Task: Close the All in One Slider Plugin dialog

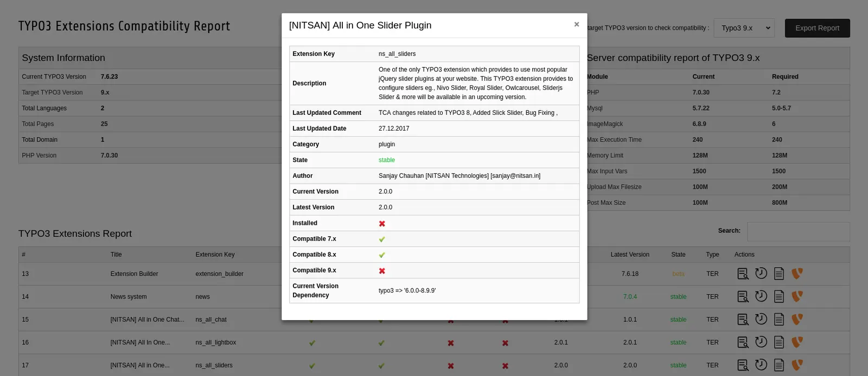Action: 577,24
